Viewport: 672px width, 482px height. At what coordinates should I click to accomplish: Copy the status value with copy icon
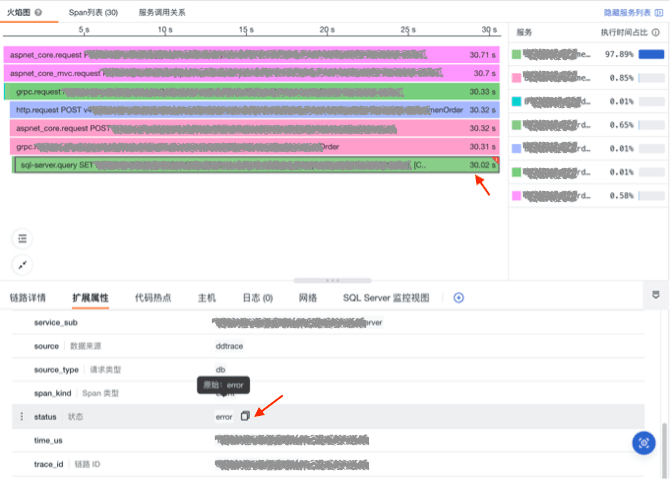[x=245, y=416]
